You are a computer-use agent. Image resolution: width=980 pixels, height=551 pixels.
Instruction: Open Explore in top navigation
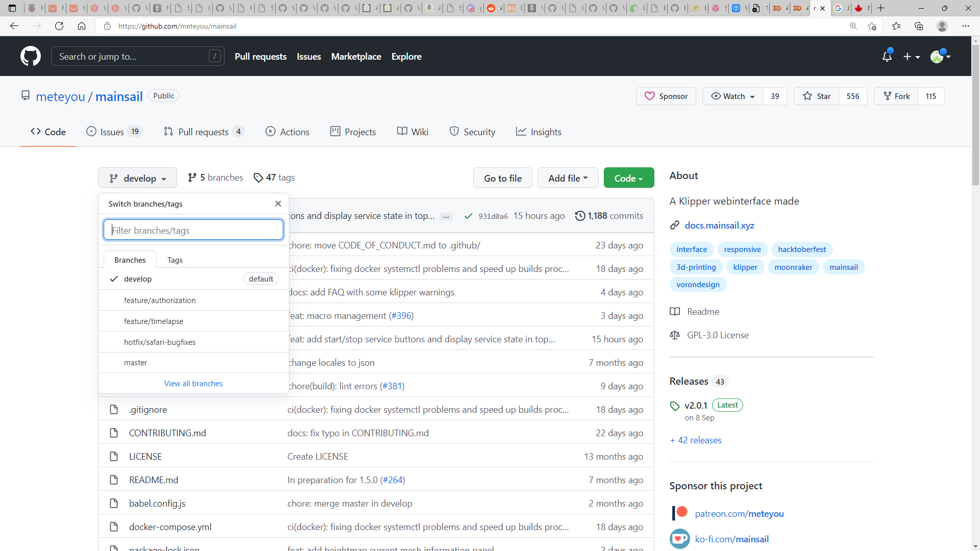(x=406, y=57)
